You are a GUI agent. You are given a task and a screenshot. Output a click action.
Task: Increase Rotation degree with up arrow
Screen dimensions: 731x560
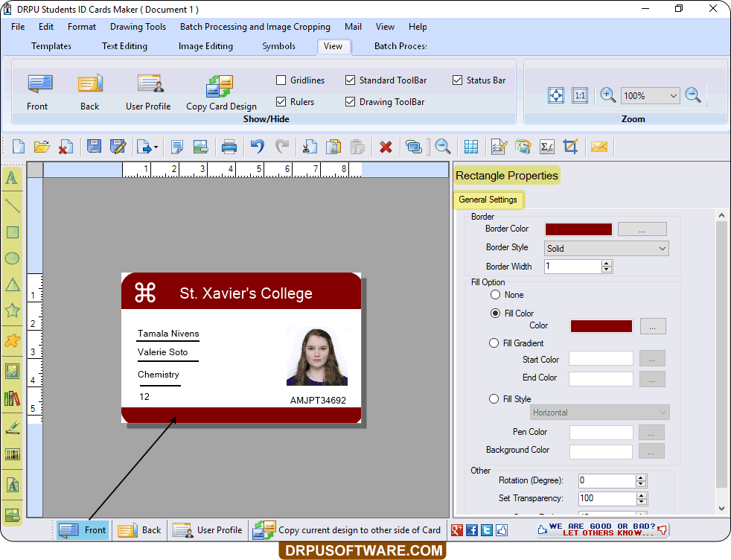pyautogui.click(x=641, y=477)
